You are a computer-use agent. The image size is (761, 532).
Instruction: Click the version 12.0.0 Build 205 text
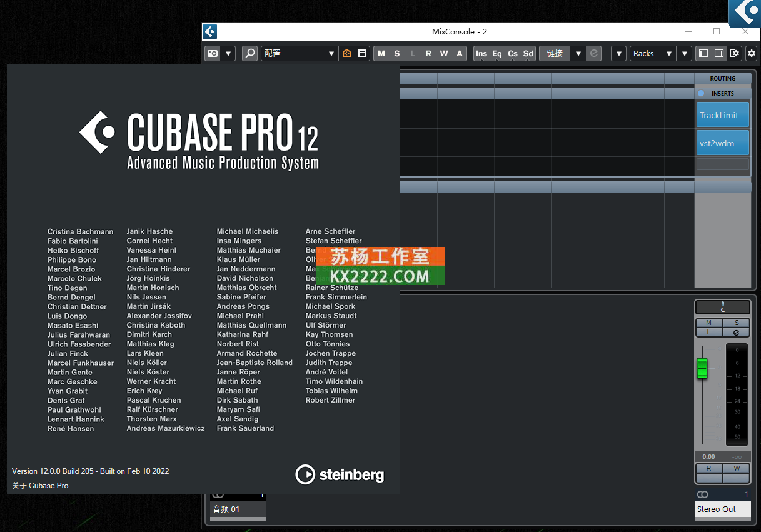point(91,471)
